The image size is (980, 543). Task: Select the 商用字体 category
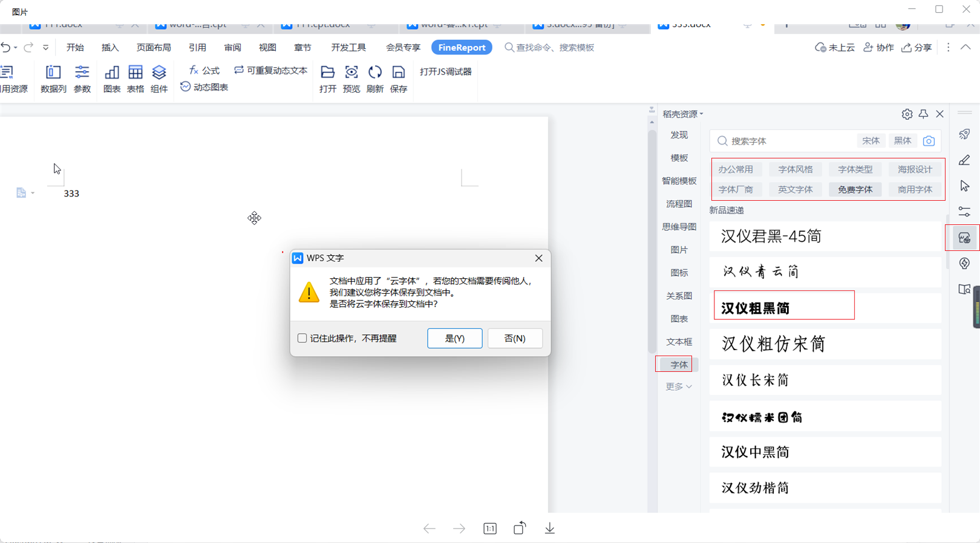point(915,189)
